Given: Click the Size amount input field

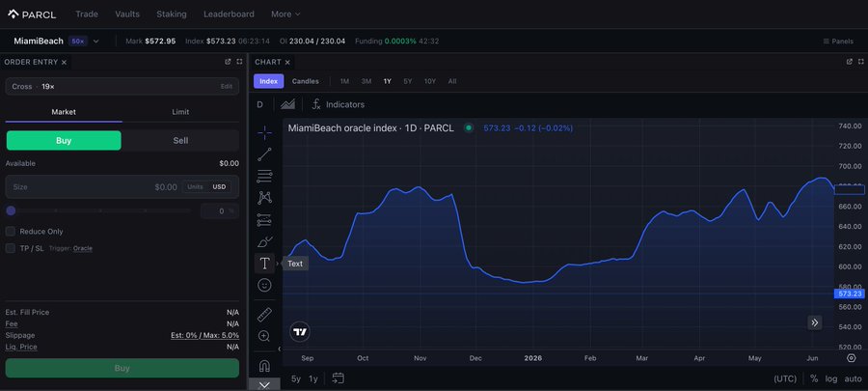Looking at the screenshot, I should [x=122, y=186].
